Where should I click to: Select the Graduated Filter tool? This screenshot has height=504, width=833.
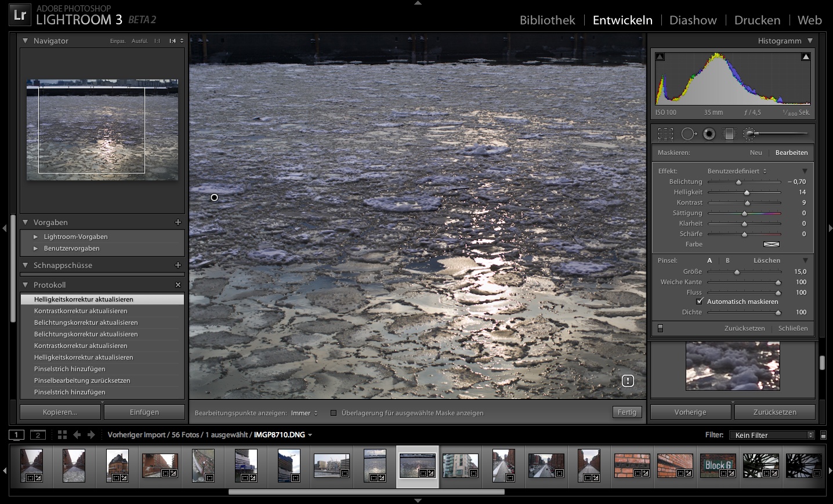(729, 133)
